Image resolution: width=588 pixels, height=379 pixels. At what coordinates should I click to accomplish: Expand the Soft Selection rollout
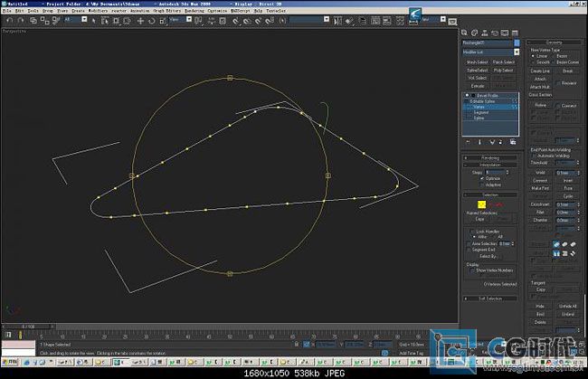click(489, 298)
